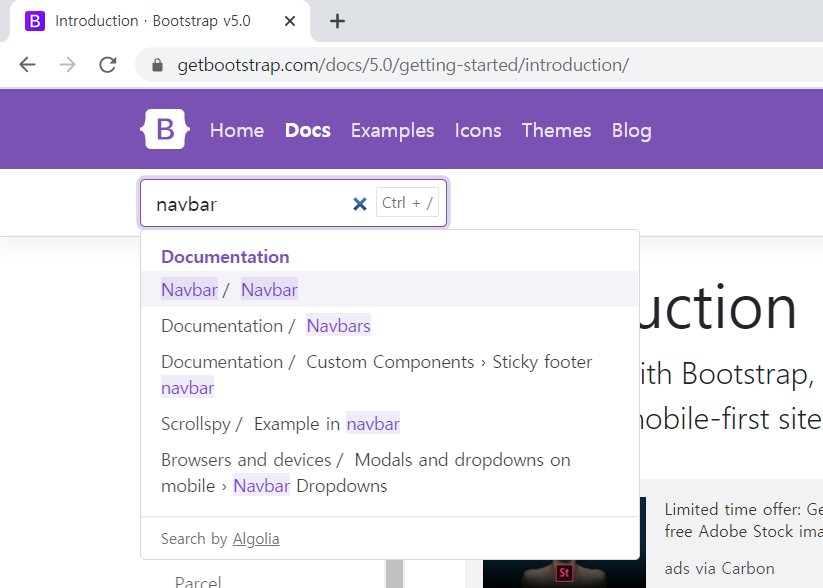Select the Documentation / Navbars result
Image resolution: width=823 pixels, height=588 pixels.
(x=389, y=326)
